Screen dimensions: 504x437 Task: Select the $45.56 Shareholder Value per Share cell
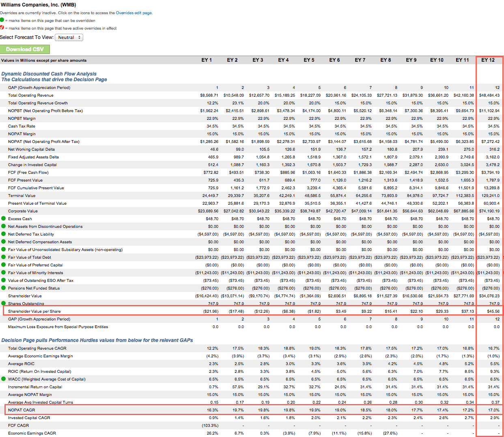[493, 312]
